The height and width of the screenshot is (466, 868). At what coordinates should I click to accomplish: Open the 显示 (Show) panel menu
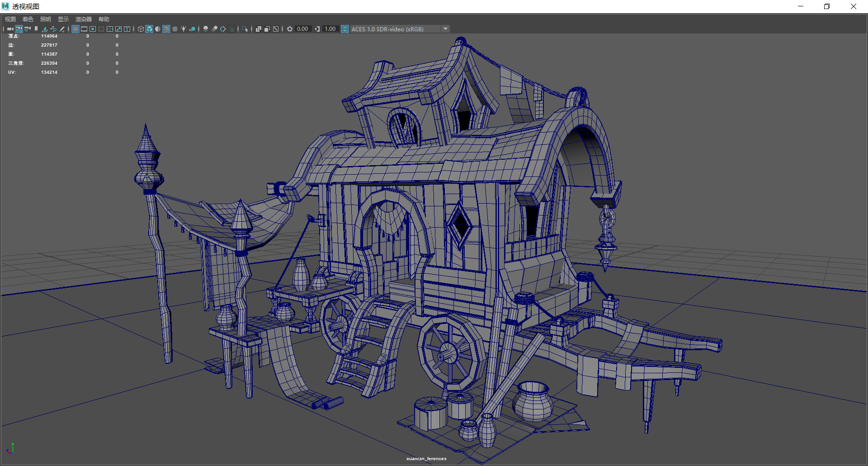point(63,19)
